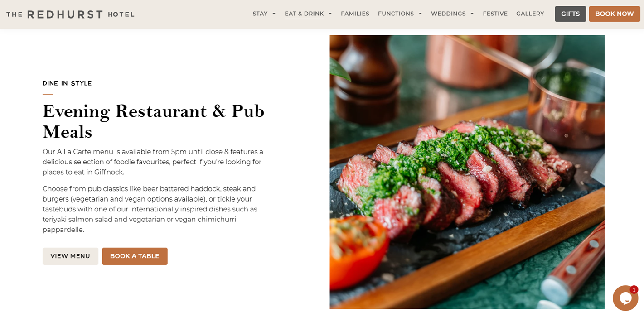This screenshot has width=644, height=317.
Task: Click The Redhurst Hotel logo
Action: pyautogui.click(x=70, y=14)
